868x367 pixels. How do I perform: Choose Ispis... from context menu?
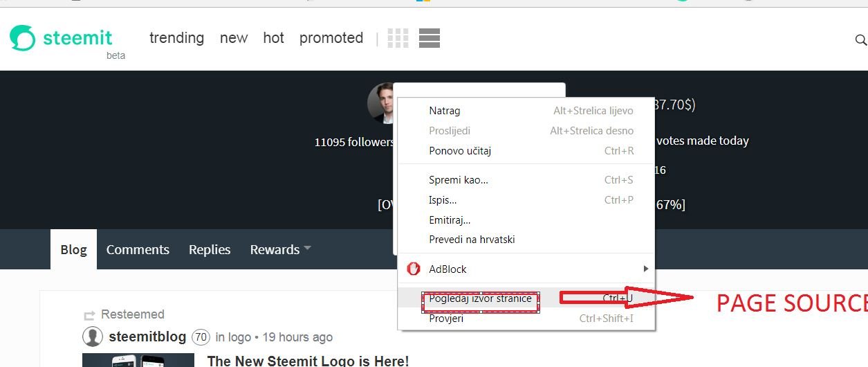click(526, 200)
